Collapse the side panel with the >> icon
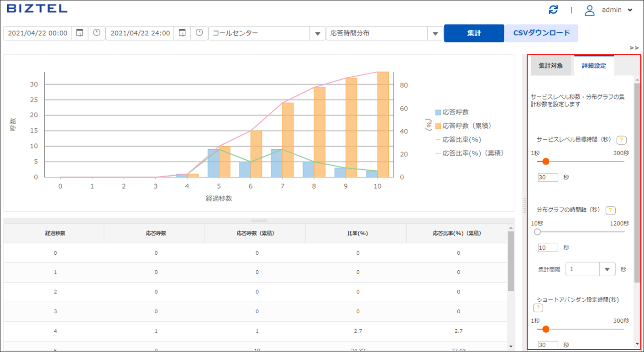This screenshot has width=644, height=352. [x=634, y=47]
